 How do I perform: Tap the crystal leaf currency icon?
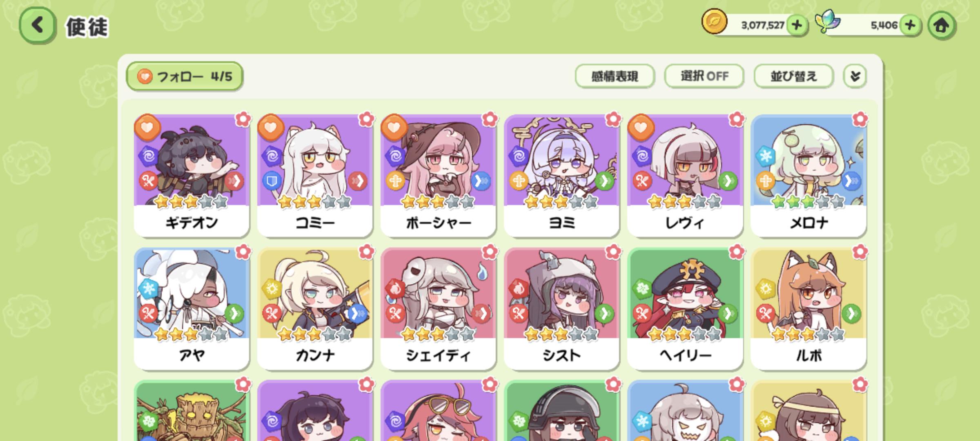[x=828, y=22]
